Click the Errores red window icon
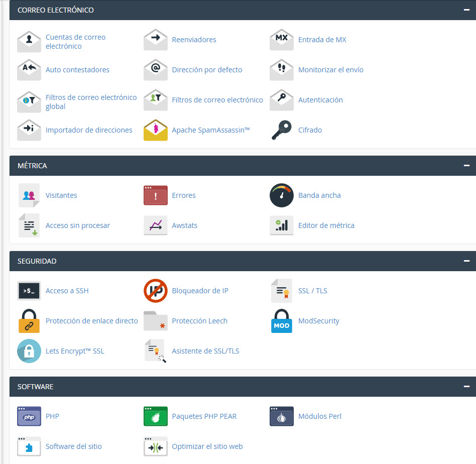The height and width of the screenshot is (464, 476). 156,195
